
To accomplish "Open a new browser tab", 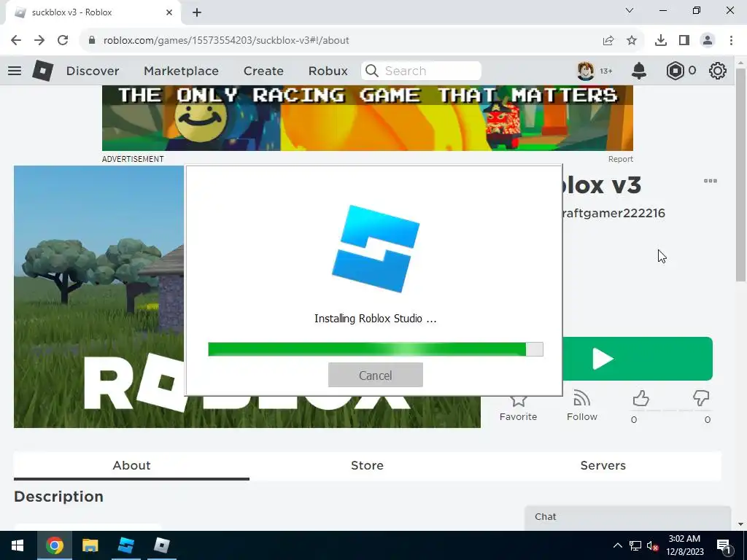I will [x=197, y=12].
